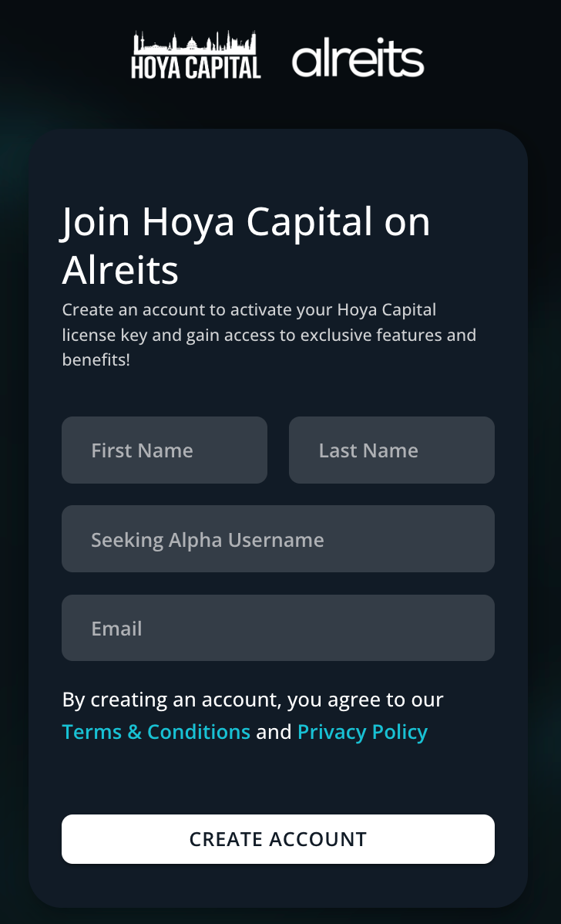Click into the Seeking Alpha Username field
The height and width of the screenshot is (924, 561).
click(x=278, y=538)
